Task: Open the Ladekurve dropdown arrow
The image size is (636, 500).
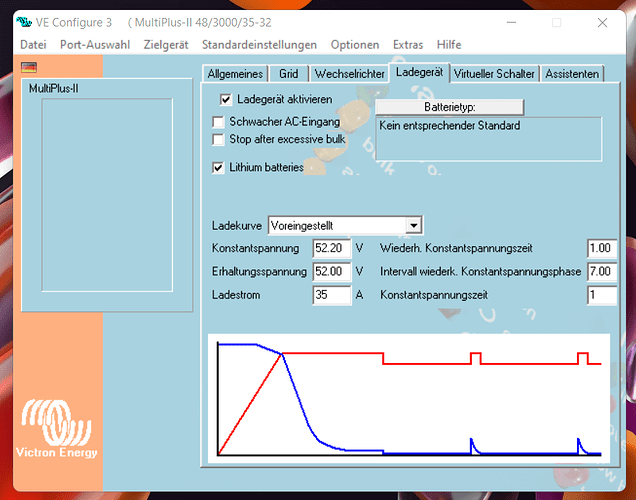Action: pyautogui.click(x=413, y=225)
